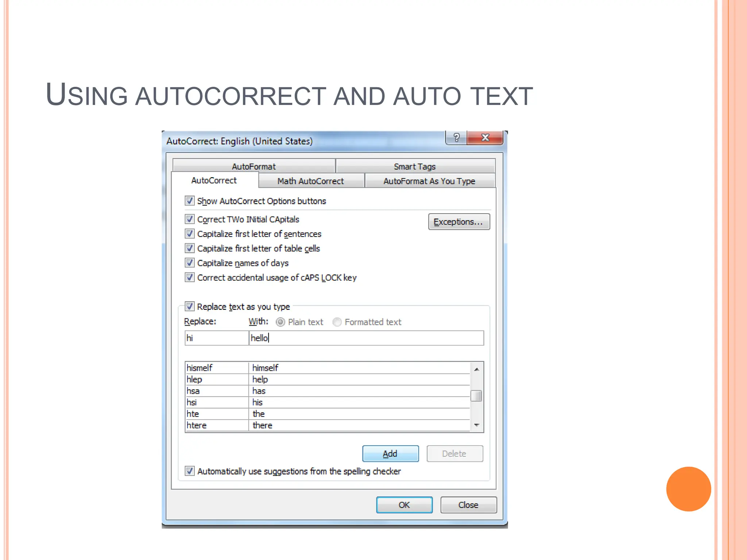The height and width of the screenshot is (560, 747).
Task: Toggle Show AutoCorrect Options buttons checkbox
Action: tap(189, 201)
